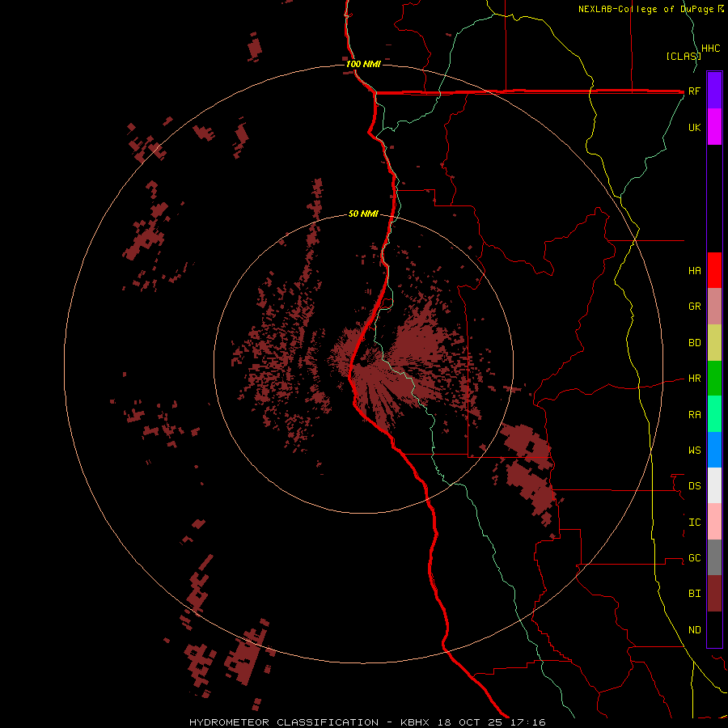728x728 pixels.
Task: Click the [CLAS] legend heading
Action: coord(684,56)
